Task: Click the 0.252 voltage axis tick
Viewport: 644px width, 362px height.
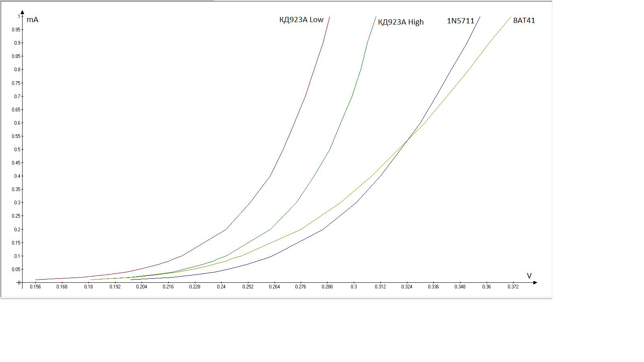Action: point(248,287)
